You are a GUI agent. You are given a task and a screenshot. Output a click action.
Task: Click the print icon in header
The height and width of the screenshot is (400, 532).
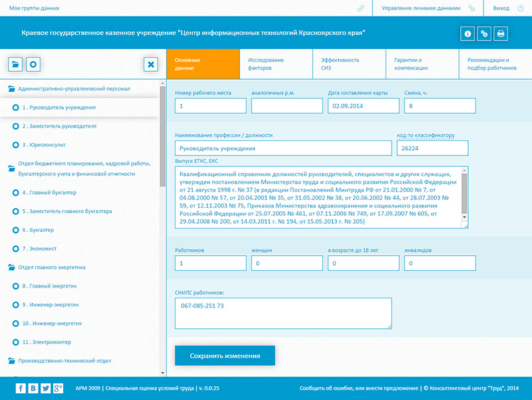coord(501,34)
